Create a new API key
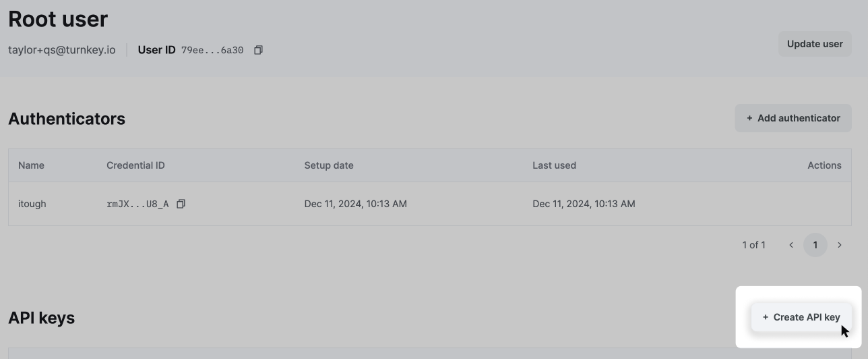 click(x=801, y=317)
